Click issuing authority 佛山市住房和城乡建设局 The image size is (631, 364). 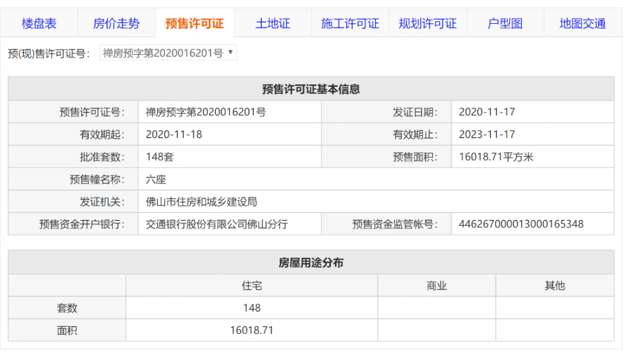point(201,202)
